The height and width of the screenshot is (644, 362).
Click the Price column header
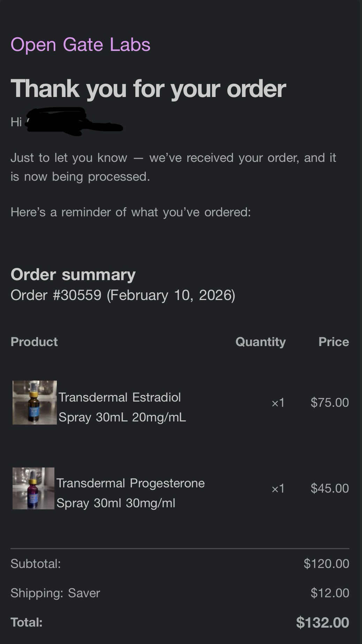pyautogui.click(x=333, y=342)
